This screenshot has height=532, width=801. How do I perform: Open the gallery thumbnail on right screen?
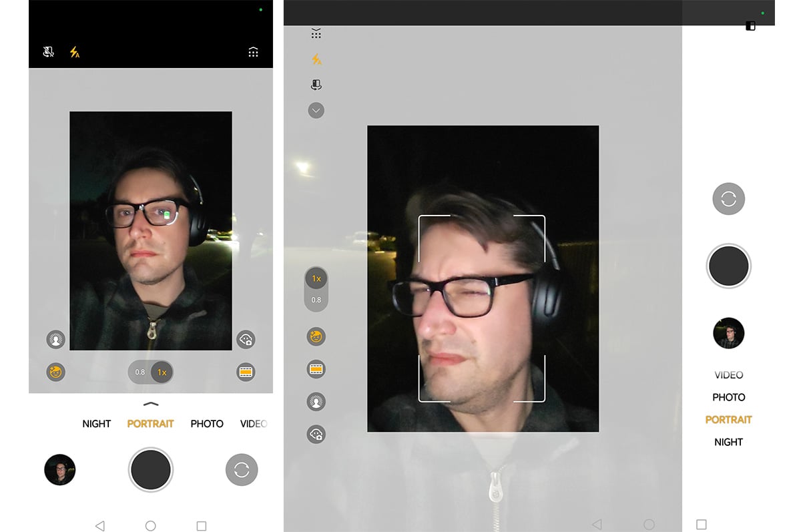[x=728, y=333]
